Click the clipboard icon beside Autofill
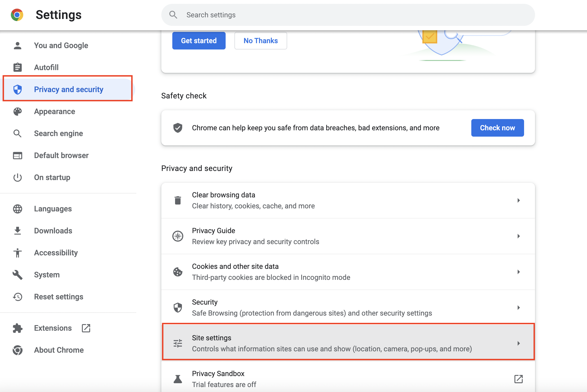 [18, 67]
